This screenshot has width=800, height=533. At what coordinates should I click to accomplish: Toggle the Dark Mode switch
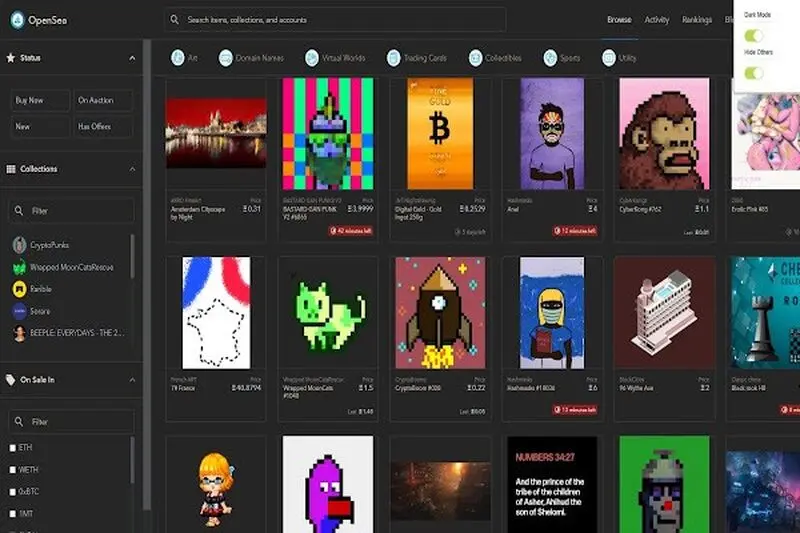(754, 36)
